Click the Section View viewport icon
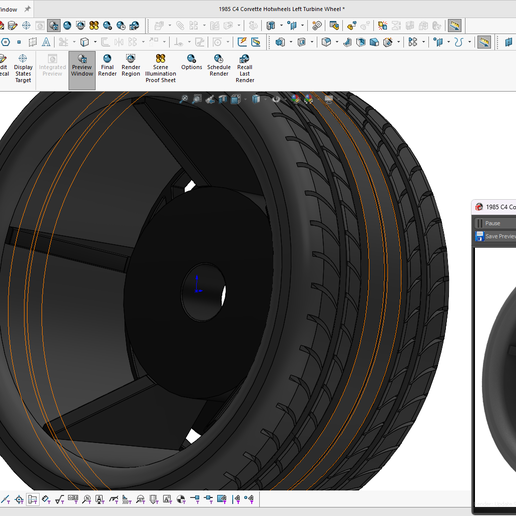 223,99
